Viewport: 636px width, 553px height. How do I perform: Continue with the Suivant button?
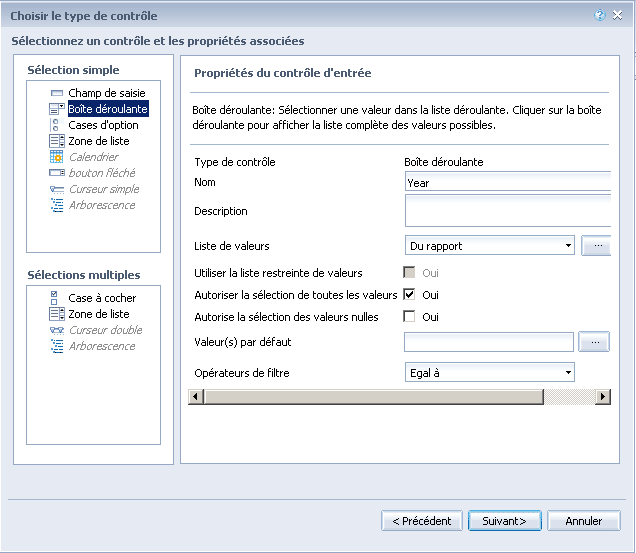tap(505, 521)
